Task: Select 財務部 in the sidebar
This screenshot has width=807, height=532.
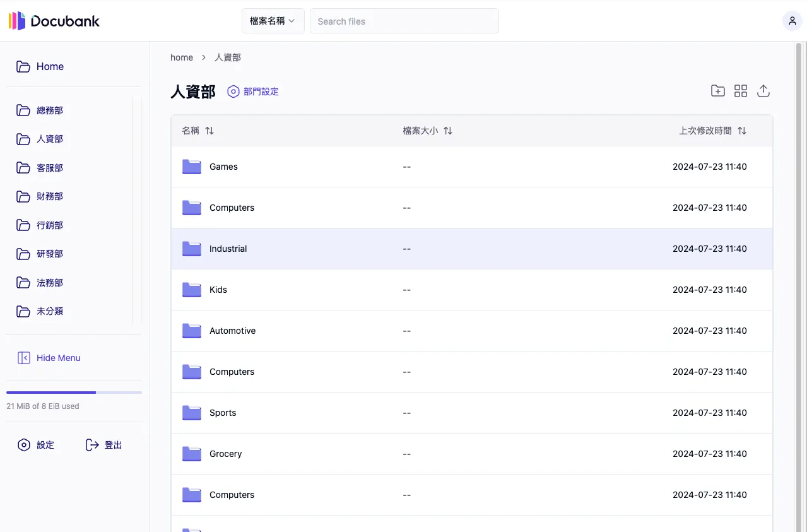Action: (x=50, y=196)
